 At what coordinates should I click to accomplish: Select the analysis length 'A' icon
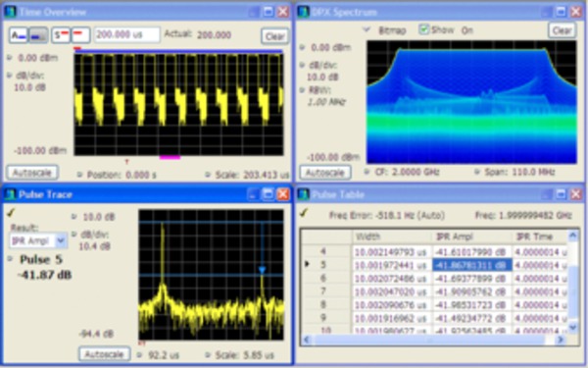pos(19,35)
